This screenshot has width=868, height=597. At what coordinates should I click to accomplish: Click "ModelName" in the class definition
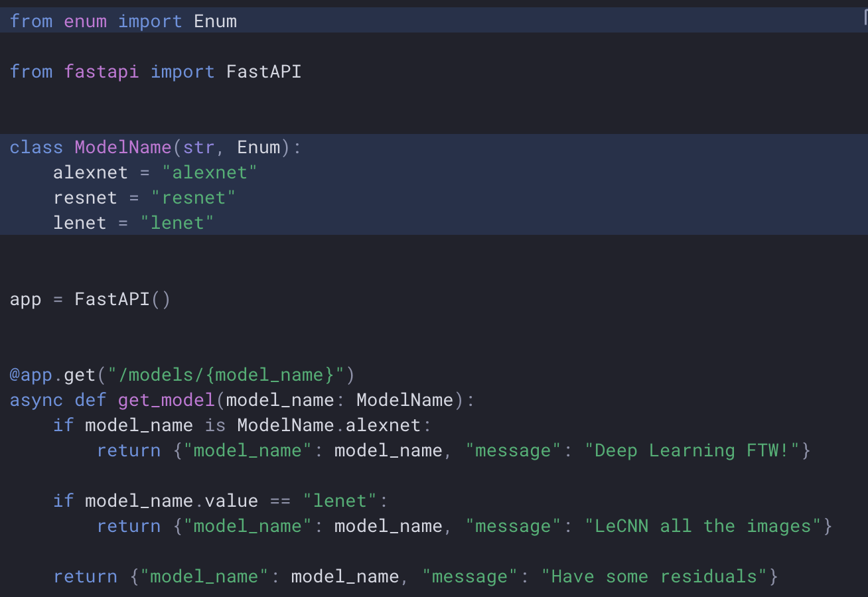[x=123, y=147]
